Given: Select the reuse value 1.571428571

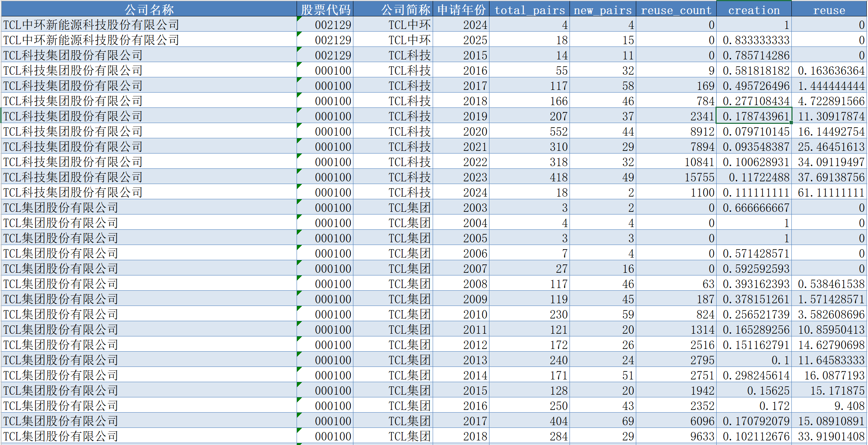Looking at the screenshot, I should click(x=829, y=299).
